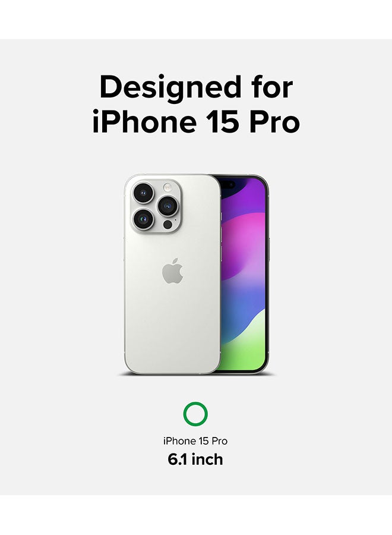The width and height of the screenshot is (392, 535).
Task: Click the side button on phone edge
Action: 268,249
